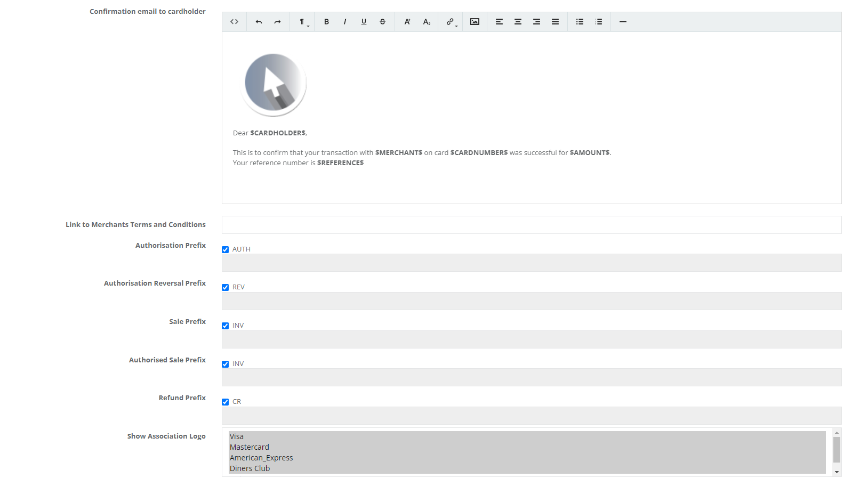Click the association logo list scroll up arrow

coord(837,432)
